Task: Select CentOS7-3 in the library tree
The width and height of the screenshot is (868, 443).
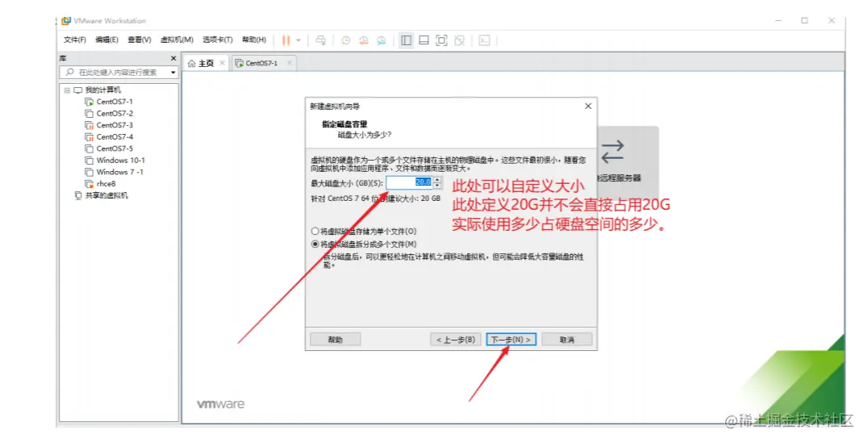Action: [x=115, y=125]
